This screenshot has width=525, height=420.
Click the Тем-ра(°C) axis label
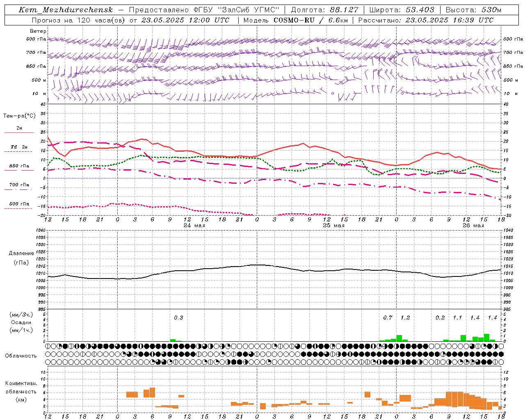click(x=19, y=116)
